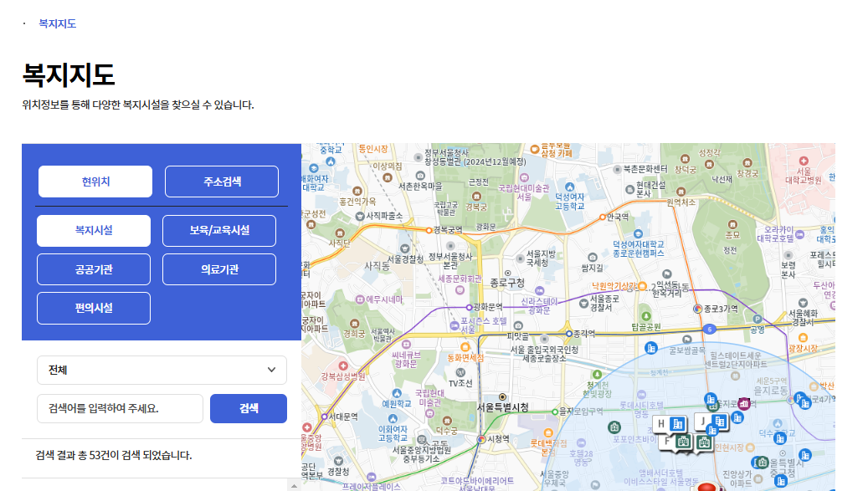Image resolution: width=868 pixels, height=491 pixels.
Task: Click the 청계천 한빛광장 park icon
Action: tap(597, 375)
